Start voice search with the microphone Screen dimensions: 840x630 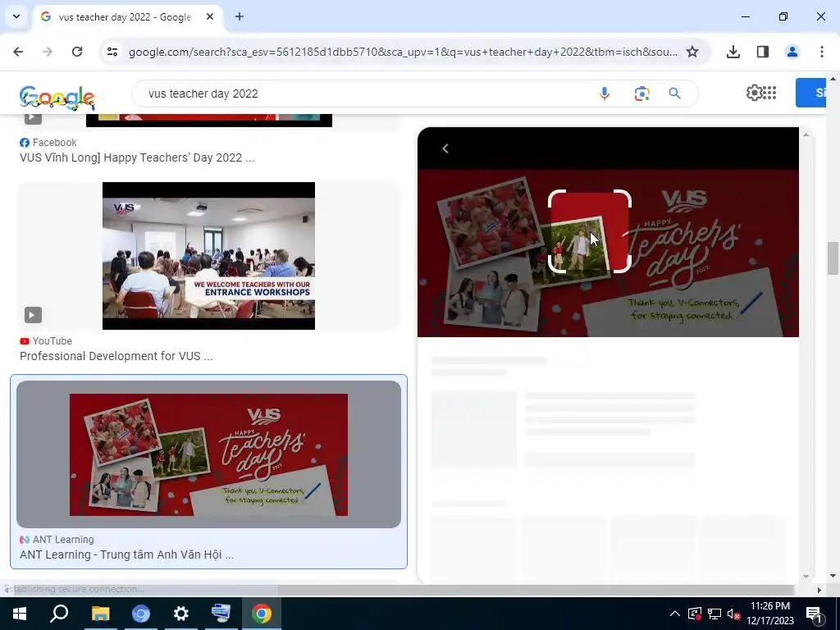[x=605, y=94]
